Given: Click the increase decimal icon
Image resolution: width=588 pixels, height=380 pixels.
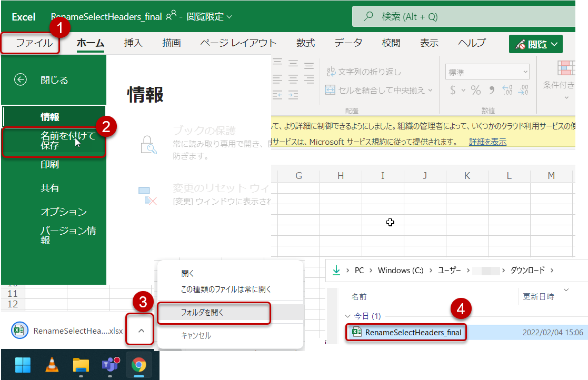Looking at the screenshot, I should 507,89.
